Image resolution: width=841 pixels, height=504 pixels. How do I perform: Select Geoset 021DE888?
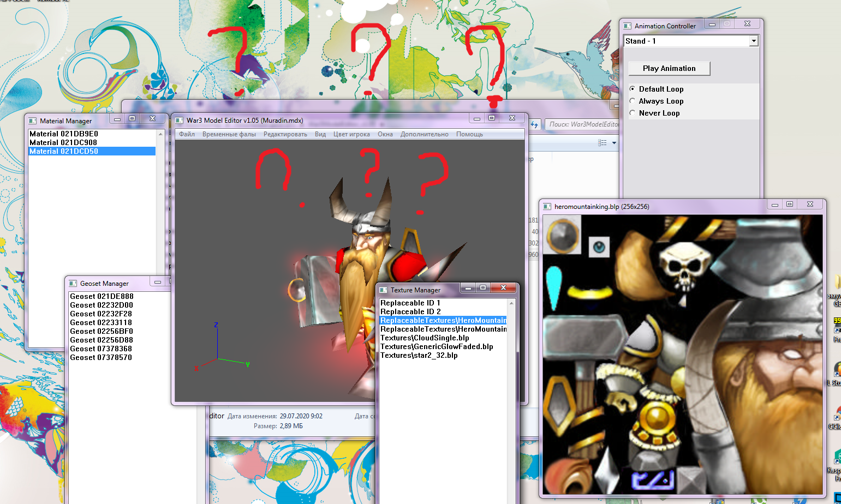(x=102, y=296)
